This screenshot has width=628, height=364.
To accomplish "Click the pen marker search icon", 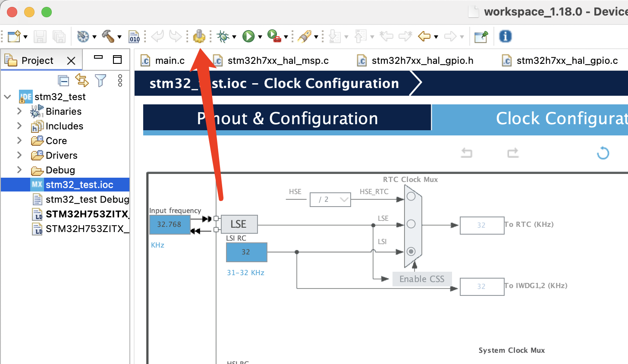I will (305, 36).
